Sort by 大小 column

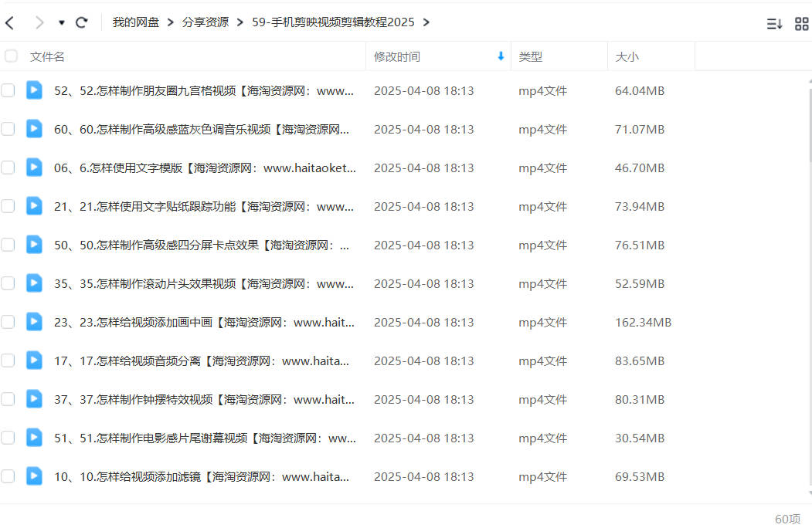[627, 57]
